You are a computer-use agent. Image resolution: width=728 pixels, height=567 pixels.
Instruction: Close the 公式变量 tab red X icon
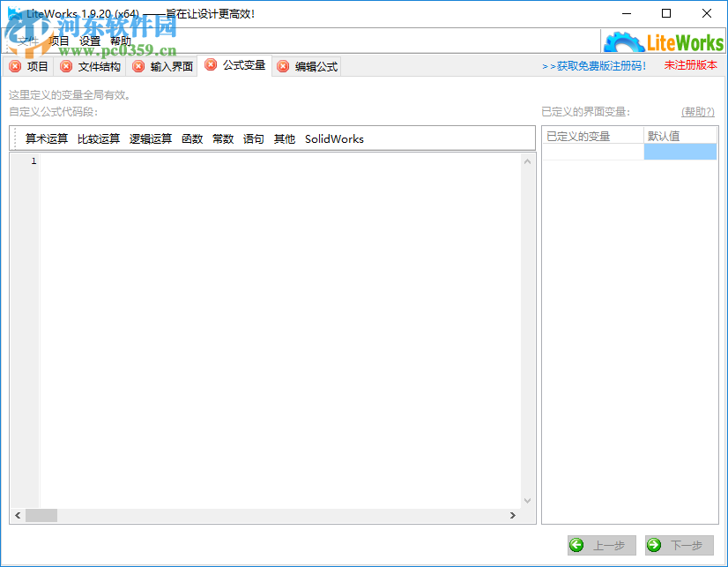point(211,65)
